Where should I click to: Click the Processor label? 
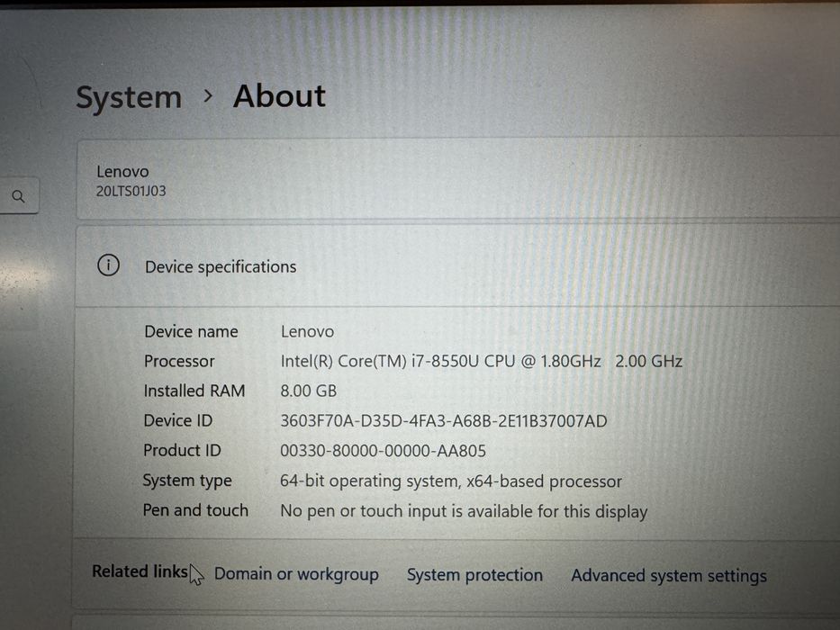(x=179, y=361)
